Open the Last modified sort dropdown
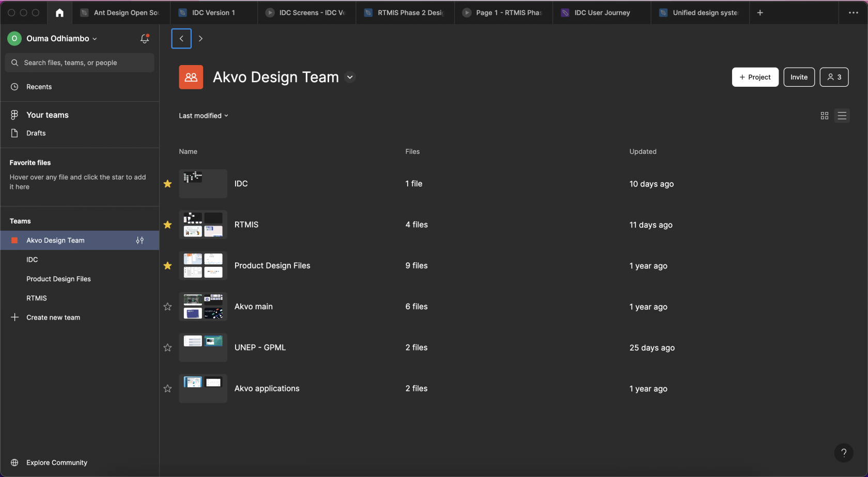This screenshot has width=868, height=477. click(x=204, y=116)
